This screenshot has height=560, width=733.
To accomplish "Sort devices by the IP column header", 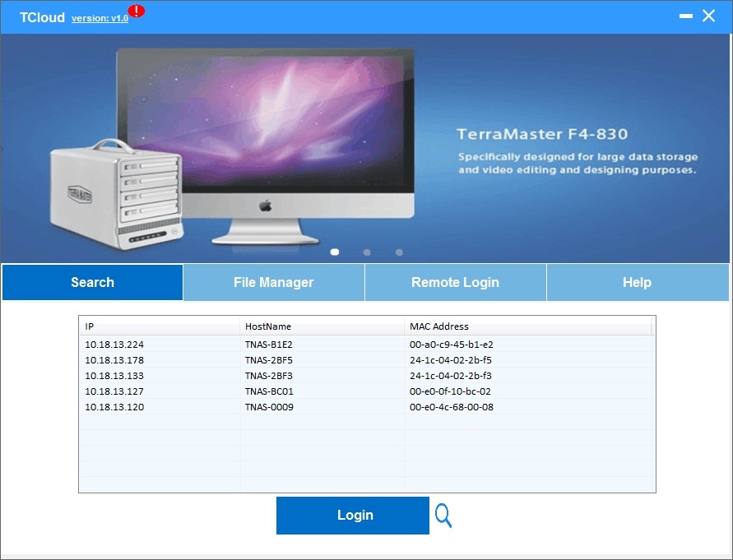I will (160, 326).
